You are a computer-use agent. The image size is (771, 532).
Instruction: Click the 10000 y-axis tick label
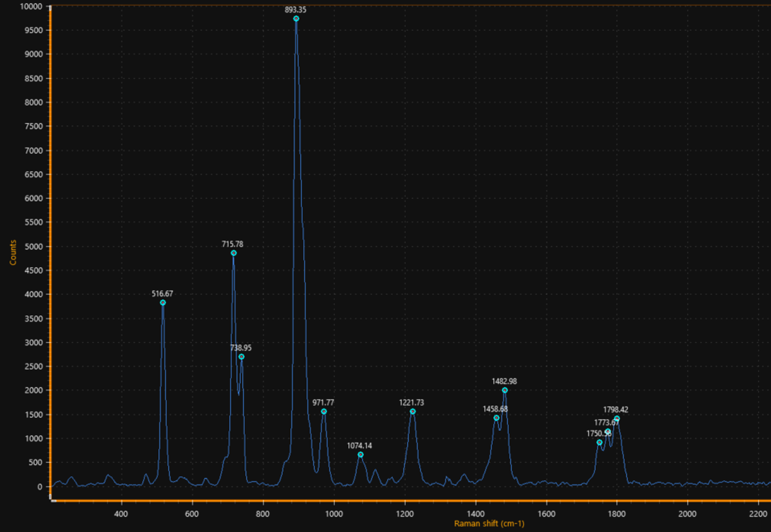click(x=31, y=6)
